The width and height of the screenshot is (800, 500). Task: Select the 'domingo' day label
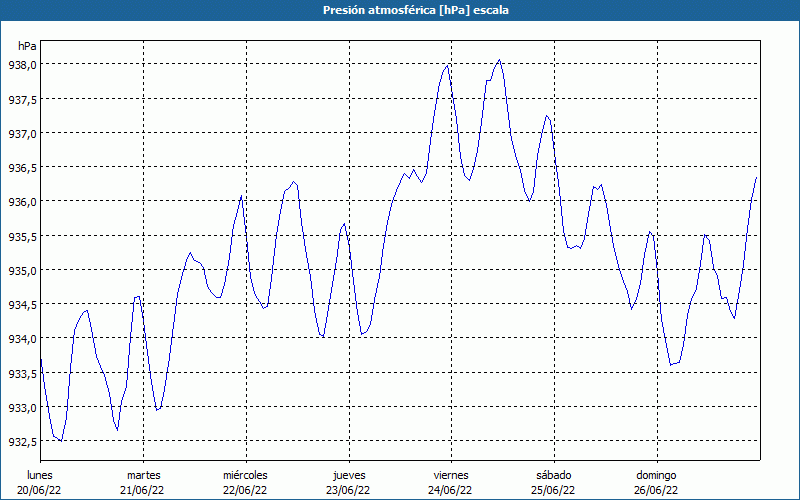click(x=656, y=475)
